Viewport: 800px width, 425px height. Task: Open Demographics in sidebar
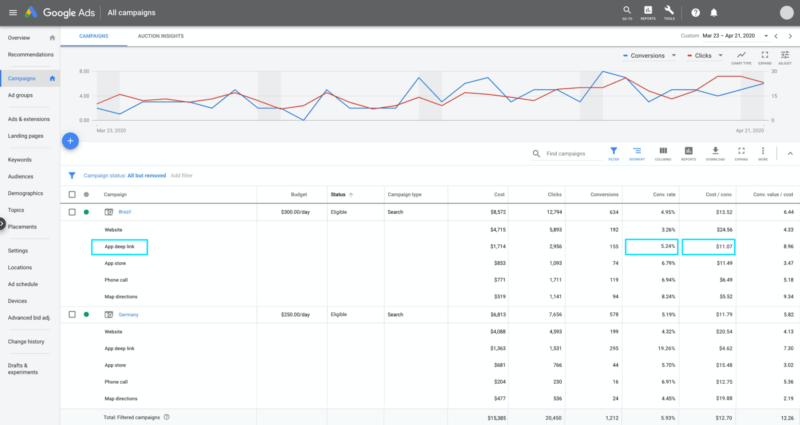click(x=26, y=193)
